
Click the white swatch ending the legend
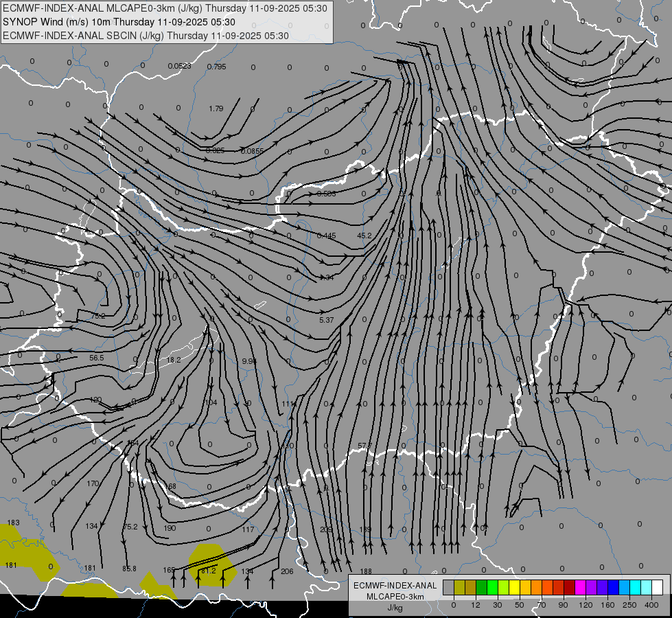click(658, 587)
